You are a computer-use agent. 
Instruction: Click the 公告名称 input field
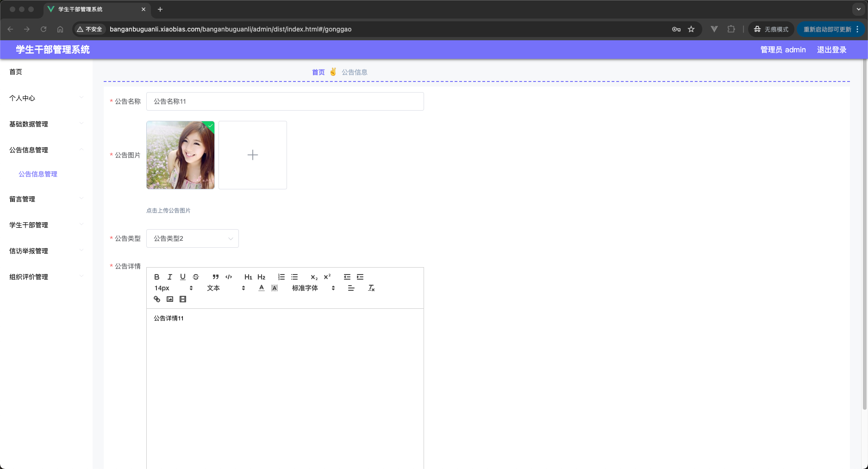285,101
